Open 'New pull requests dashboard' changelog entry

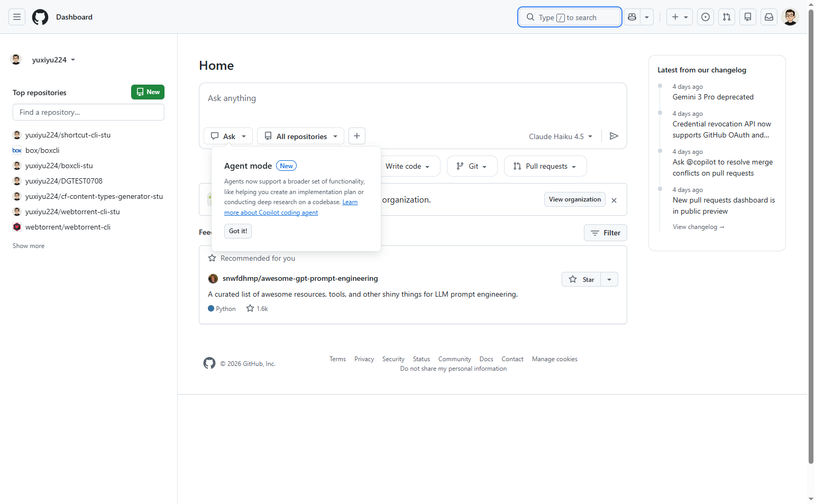[x=724, y=206]
